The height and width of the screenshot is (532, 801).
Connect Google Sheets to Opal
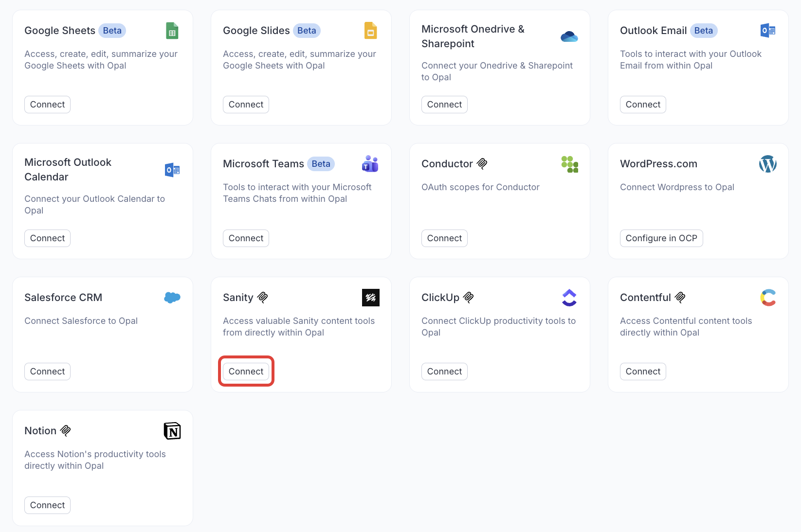point(47,105)
